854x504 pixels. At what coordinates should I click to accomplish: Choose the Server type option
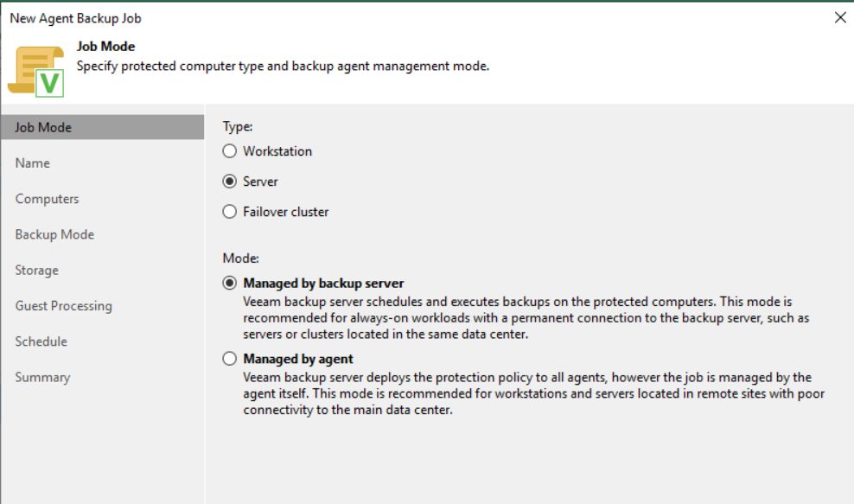click(229, 182)
